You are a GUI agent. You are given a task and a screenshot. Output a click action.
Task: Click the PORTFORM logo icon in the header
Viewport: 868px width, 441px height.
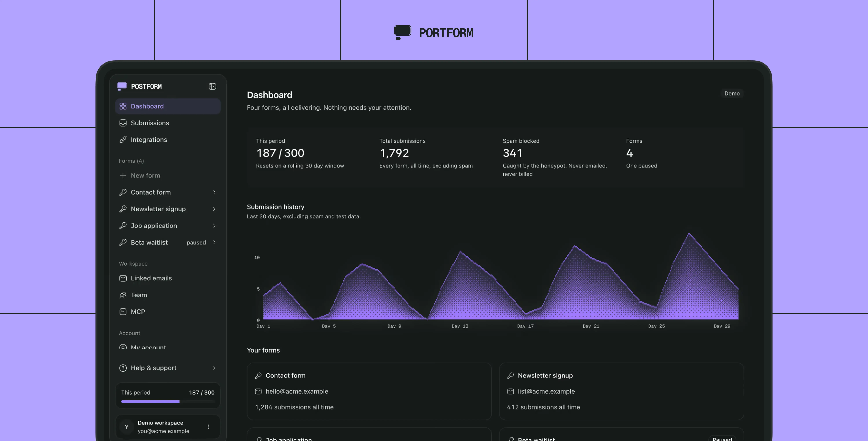coord(403,32)
